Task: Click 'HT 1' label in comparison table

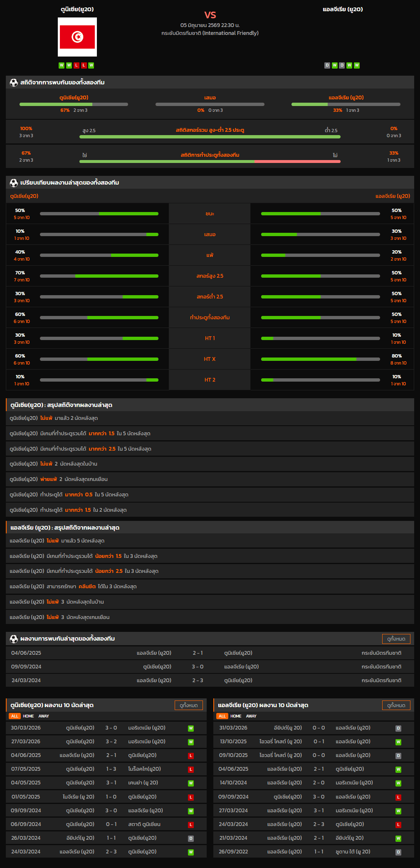Action: (210, 338)
